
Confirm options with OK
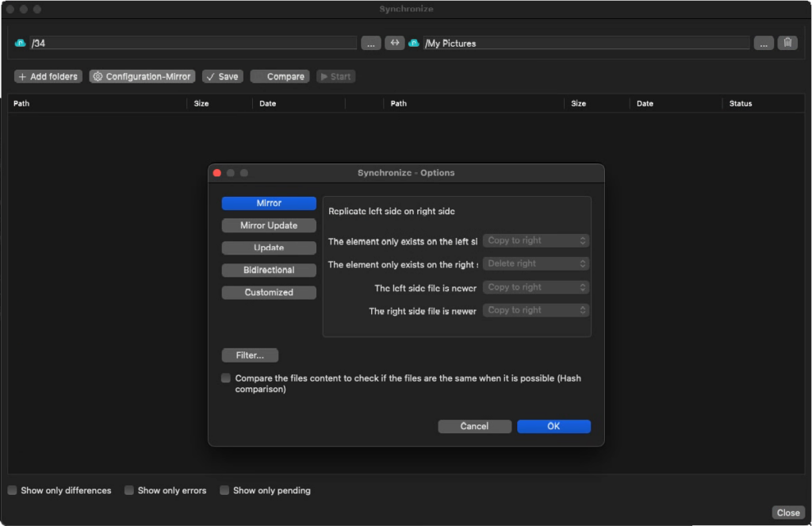pos(553,426)
